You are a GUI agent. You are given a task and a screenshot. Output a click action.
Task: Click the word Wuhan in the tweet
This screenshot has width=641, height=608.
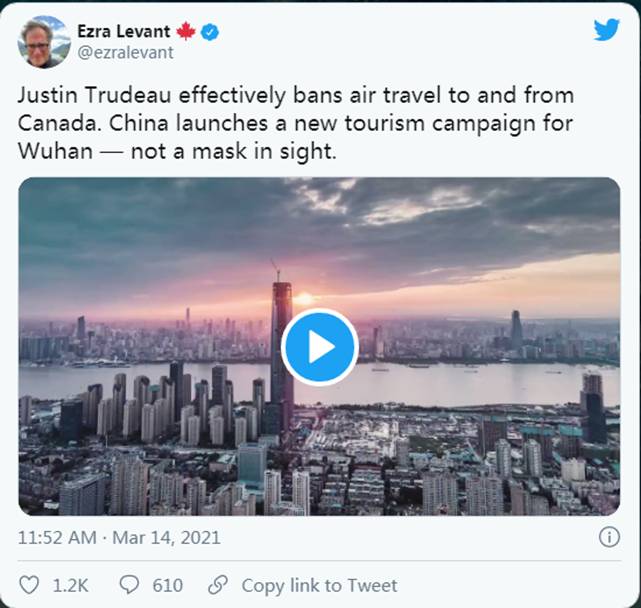click(x=61, y=155)
